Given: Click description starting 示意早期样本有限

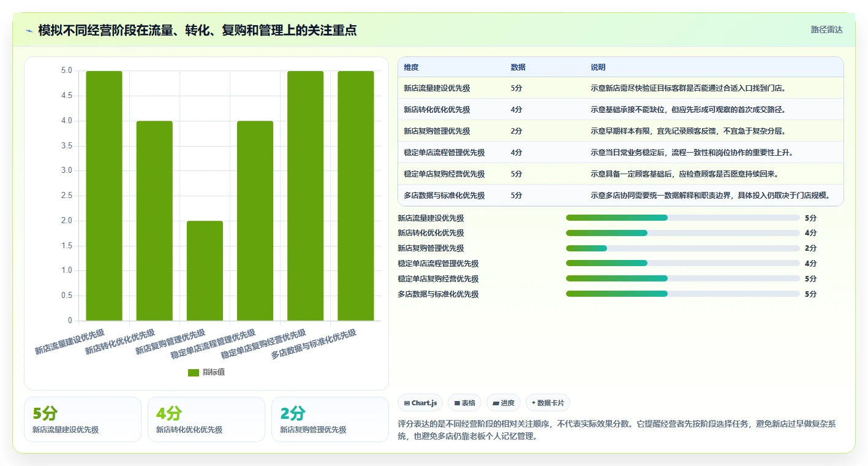Looking at the screenshot, I should [688, 131].
